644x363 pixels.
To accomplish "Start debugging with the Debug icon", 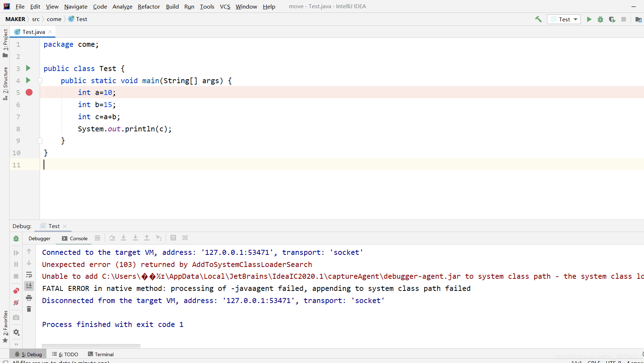I will coord(600,19).
